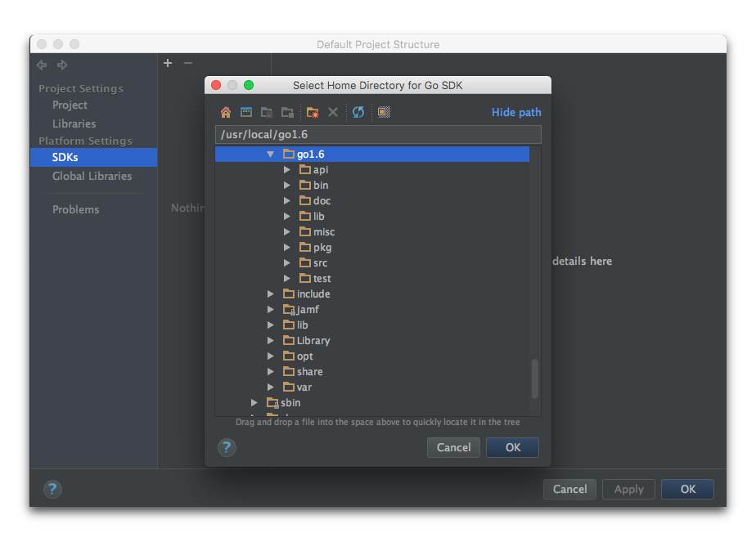Expand the test folder
Viewport: 756px width, 542px height.
287,279
